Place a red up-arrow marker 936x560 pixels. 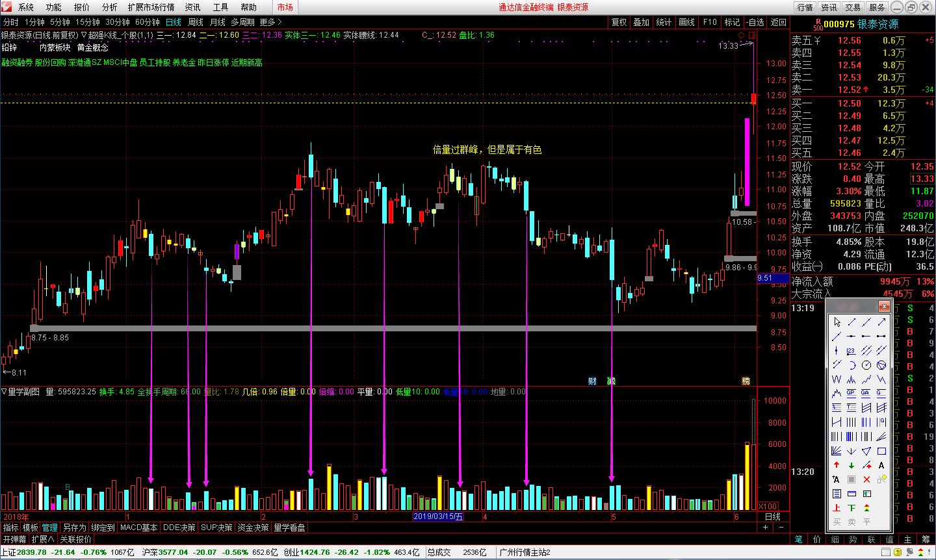(x=837, y=465)
